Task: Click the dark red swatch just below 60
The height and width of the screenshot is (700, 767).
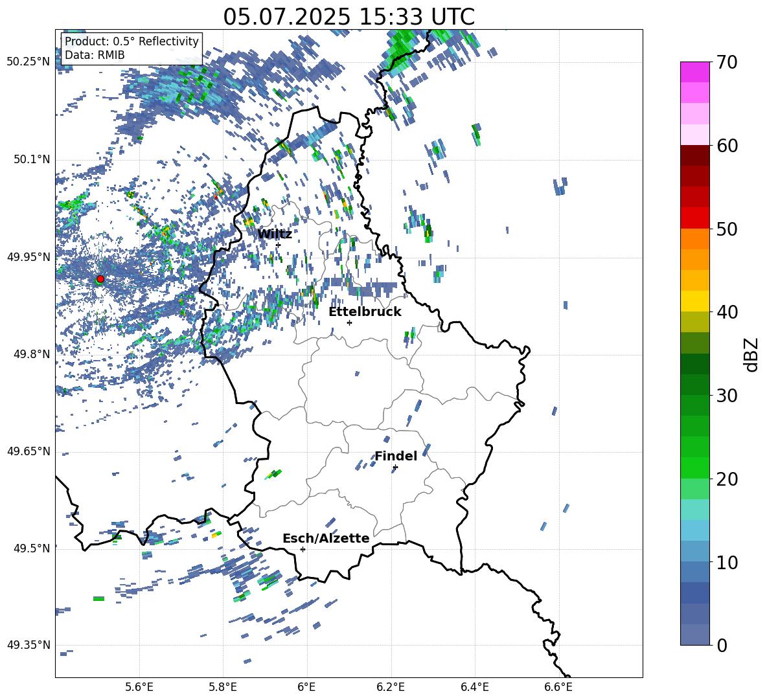Action: click(694, 155)
